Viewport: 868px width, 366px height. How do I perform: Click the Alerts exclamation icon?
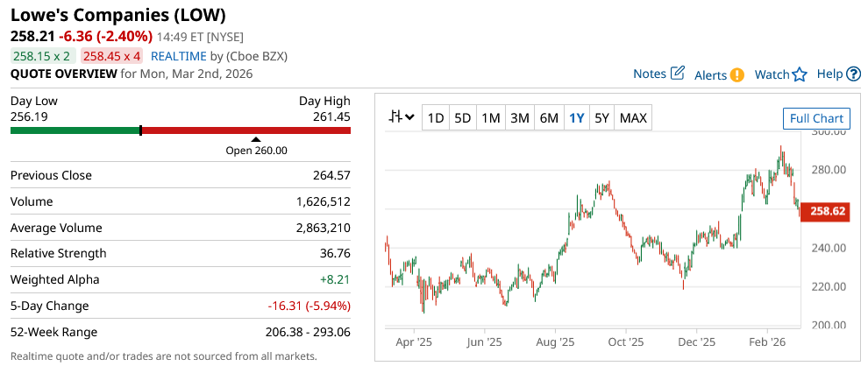(x=737, y=74)
